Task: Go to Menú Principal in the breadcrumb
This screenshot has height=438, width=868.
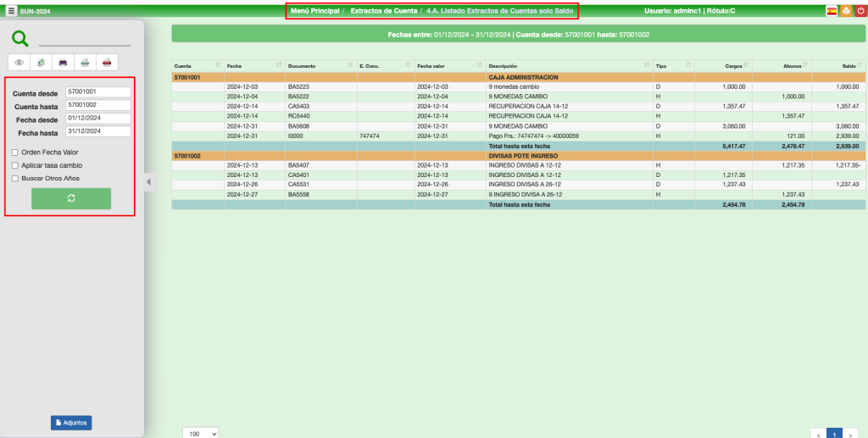Action: pyautogui.click(x=314, y=11)
